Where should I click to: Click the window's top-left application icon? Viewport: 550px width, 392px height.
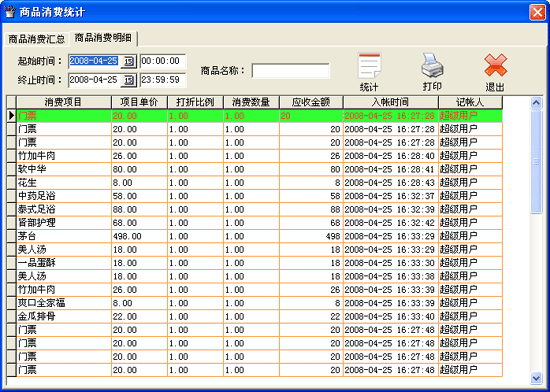click(x=10, y=12)
